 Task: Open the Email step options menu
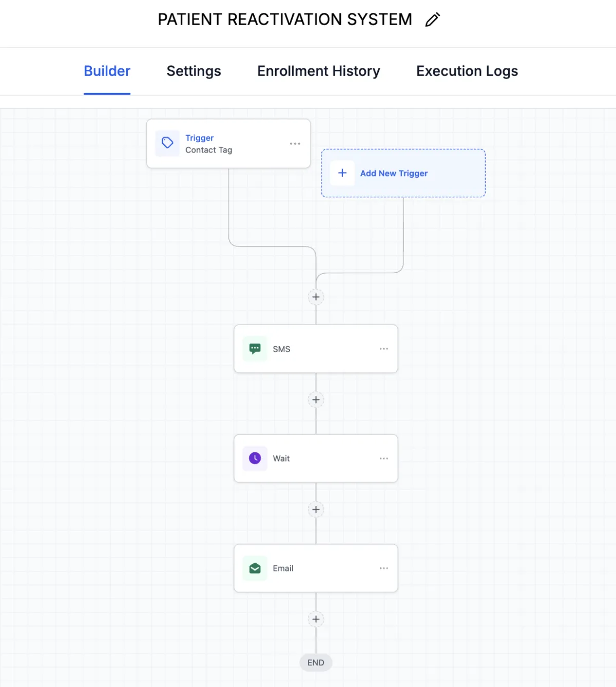click(x=383, y=568)
